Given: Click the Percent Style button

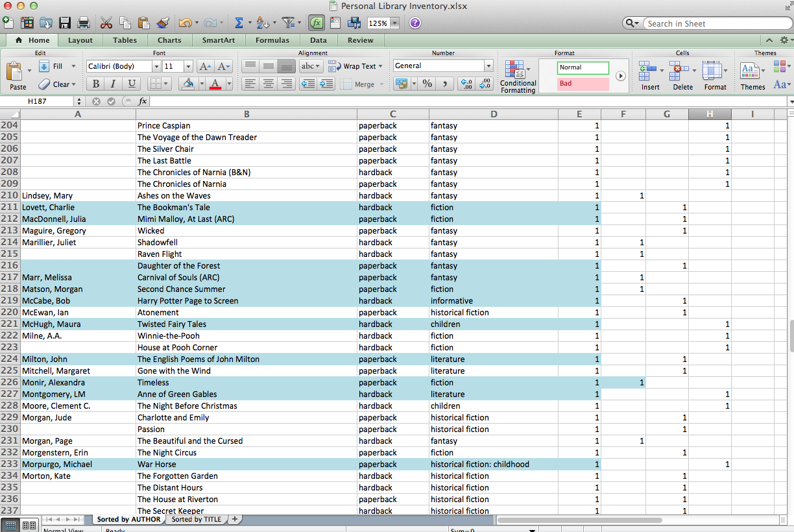Looking at the screenshot, I should pos(427,84).
